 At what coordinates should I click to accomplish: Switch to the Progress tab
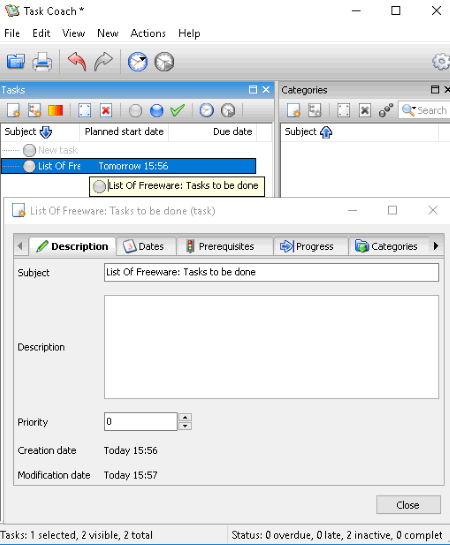tap(311, 246)
